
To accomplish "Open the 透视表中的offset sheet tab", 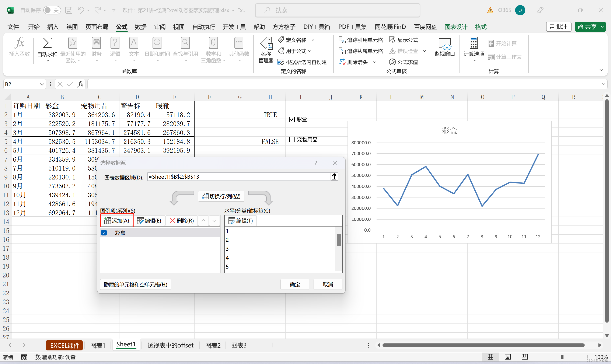I will pos(170,345).
